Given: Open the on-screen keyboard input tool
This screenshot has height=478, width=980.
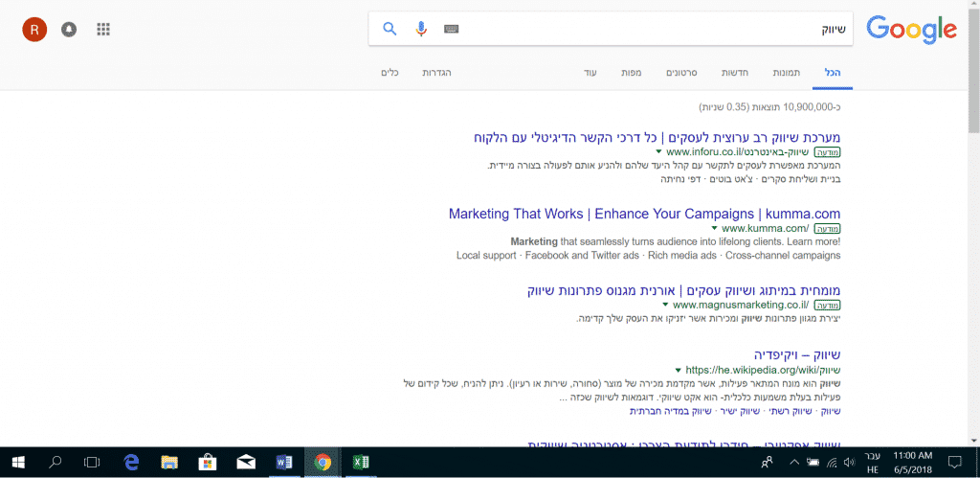Looking at the screenshot, I should [452, 29].
